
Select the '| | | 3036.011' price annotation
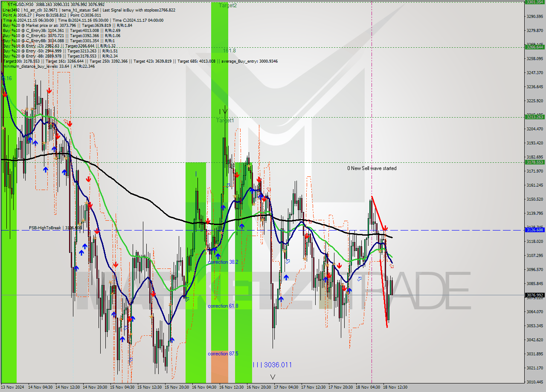click(272, 365)
